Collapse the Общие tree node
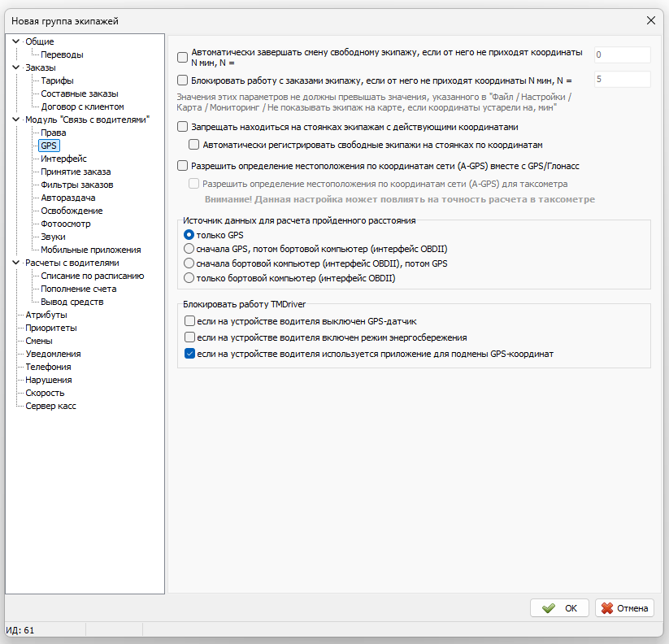Image resolution: width=669 pixels, height=644 pixels. (x=15, y=41)
